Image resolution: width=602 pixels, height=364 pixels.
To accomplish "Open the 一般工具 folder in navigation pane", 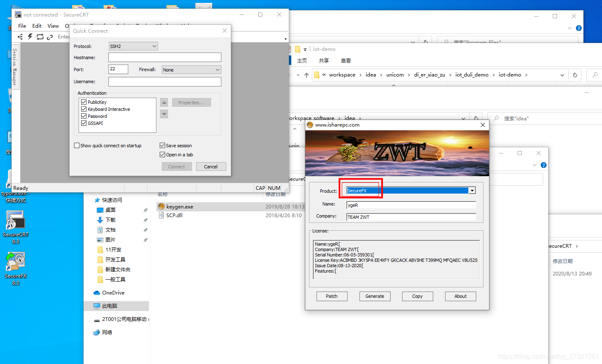I will 115,279.
